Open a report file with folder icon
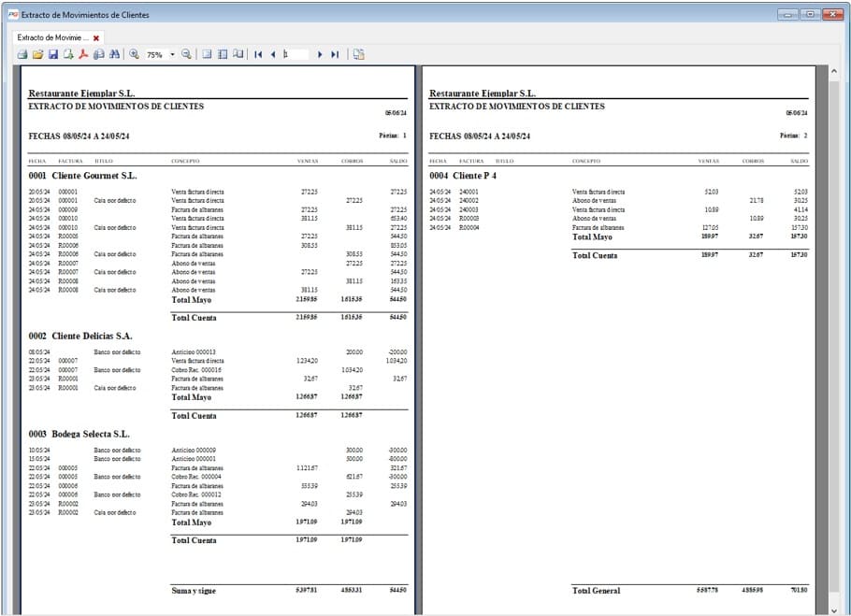The image size is (851, 616). (x=37, y=54)
